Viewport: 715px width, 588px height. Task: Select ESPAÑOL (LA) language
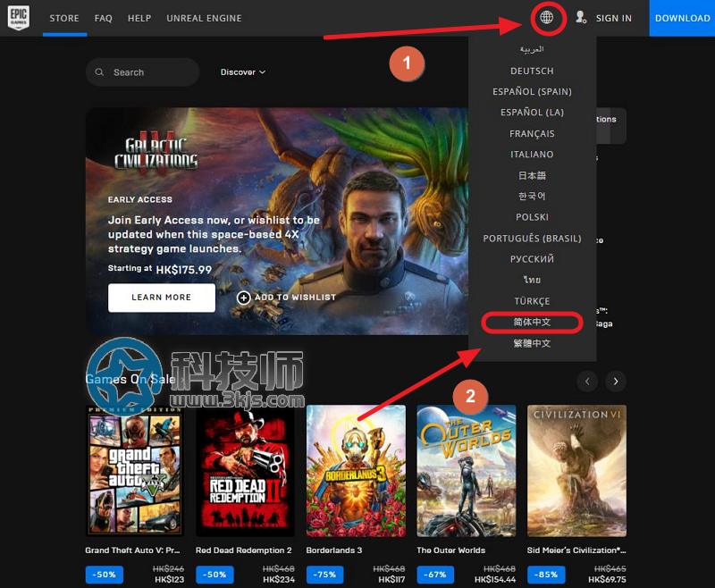[532, 112]
